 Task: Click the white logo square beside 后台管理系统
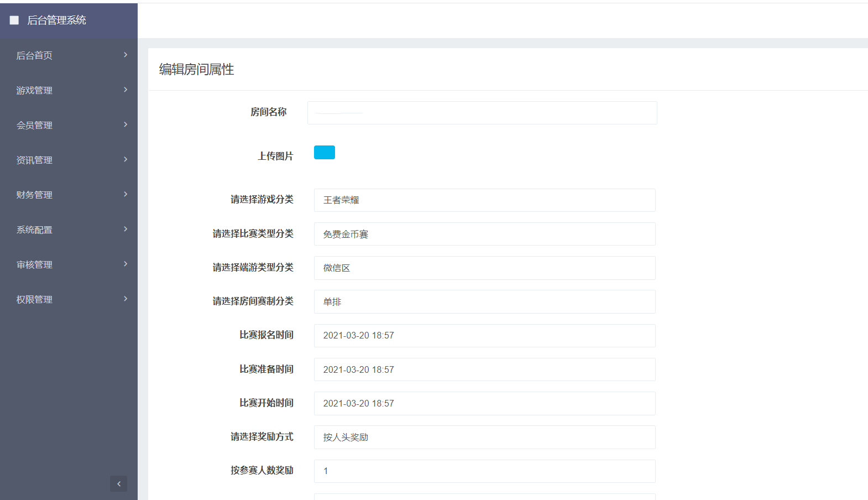(x=14, y=20)
